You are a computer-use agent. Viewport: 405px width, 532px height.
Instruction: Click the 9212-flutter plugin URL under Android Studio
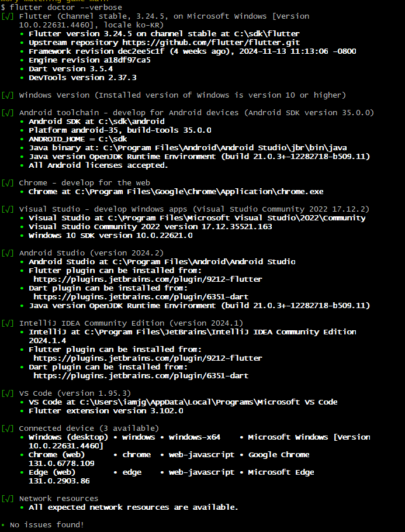(148, 279)
